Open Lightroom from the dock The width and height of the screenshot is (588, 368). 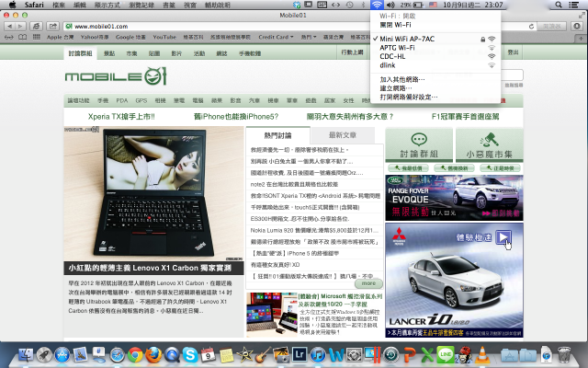tap(300, 354)
